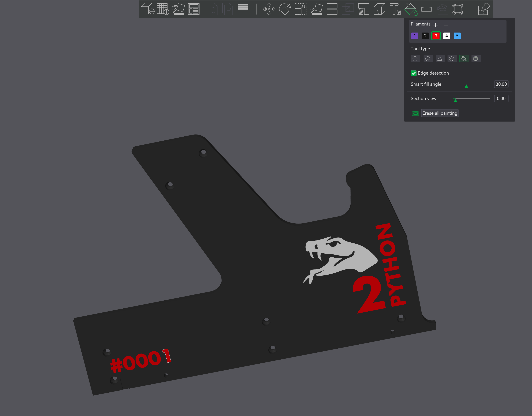532x416 pixels.
Task: Pick white filament 4 swatch
Action: pyautogui.click(x=447, y=36)
